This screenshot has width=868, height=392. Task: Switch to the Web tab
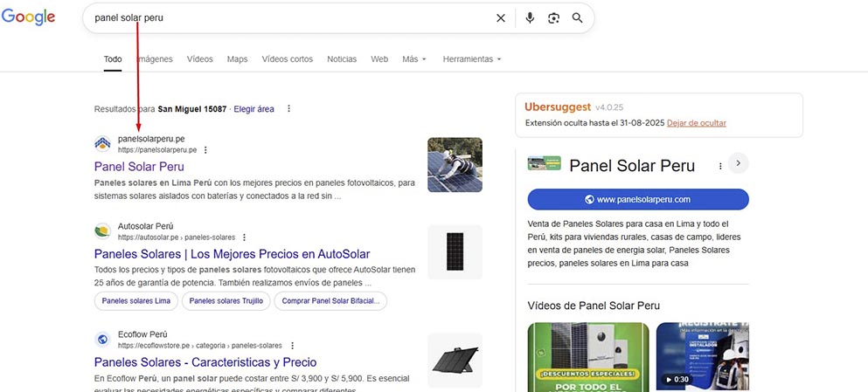click(x=379, y=59)
